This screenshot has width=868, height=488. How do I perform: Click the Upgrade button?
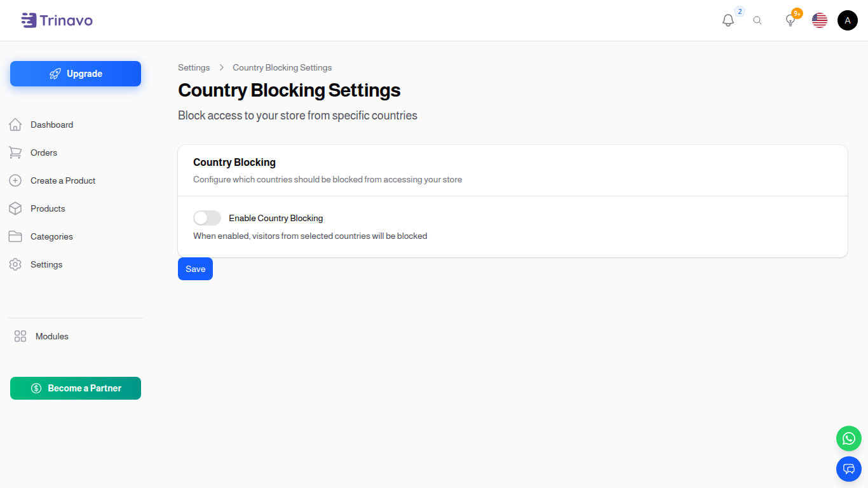point(76,74)
